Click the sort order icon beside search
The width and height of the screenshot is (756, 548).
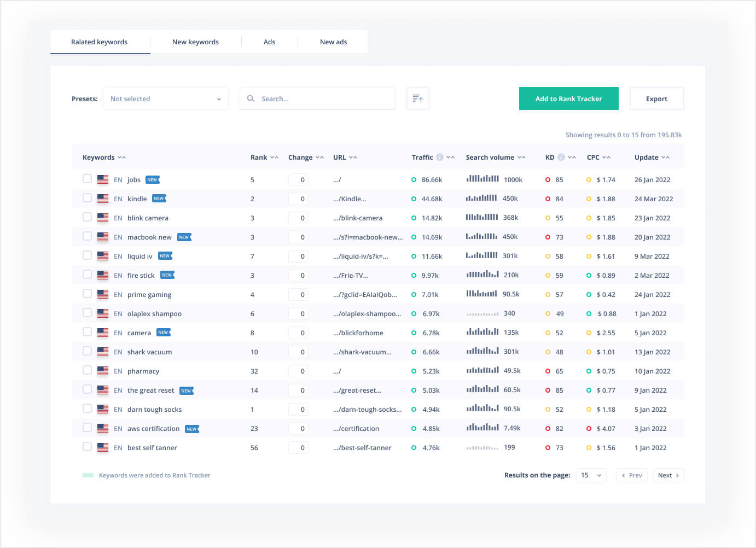tap(418, 98)
